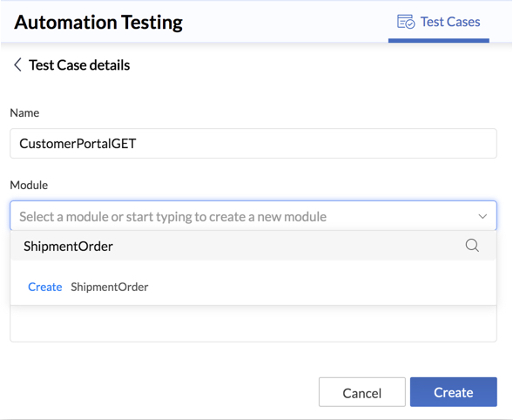The height and width of the screenshot is (420, 513).
Task: Click the blue Create button
Action: [x=454, y=392]
